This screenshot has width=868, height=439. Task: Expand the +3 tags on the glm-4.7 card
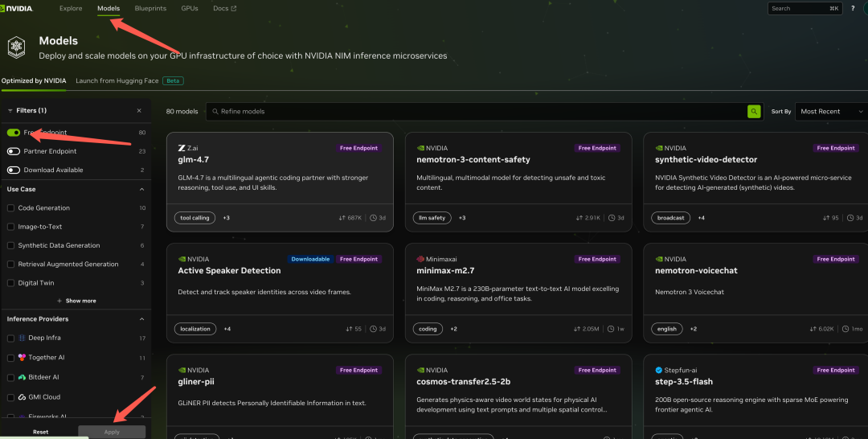pos(227,218)
